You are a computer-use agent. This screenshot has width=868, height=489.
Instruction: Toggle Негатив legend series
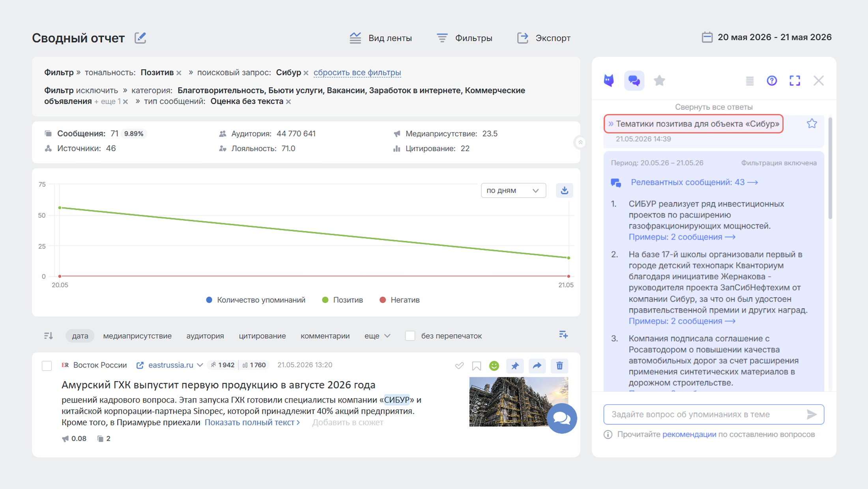click(399, 300)
